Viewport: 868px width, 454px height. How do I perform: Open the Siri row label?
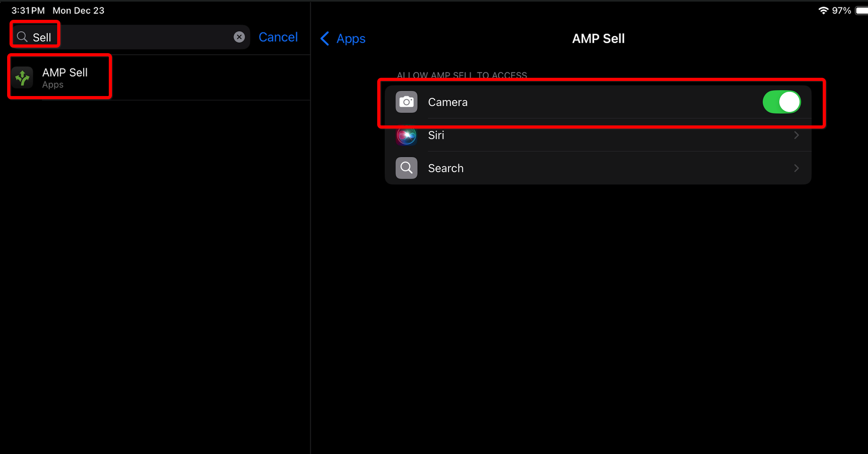pyautogui.click(x=436, y=135)
